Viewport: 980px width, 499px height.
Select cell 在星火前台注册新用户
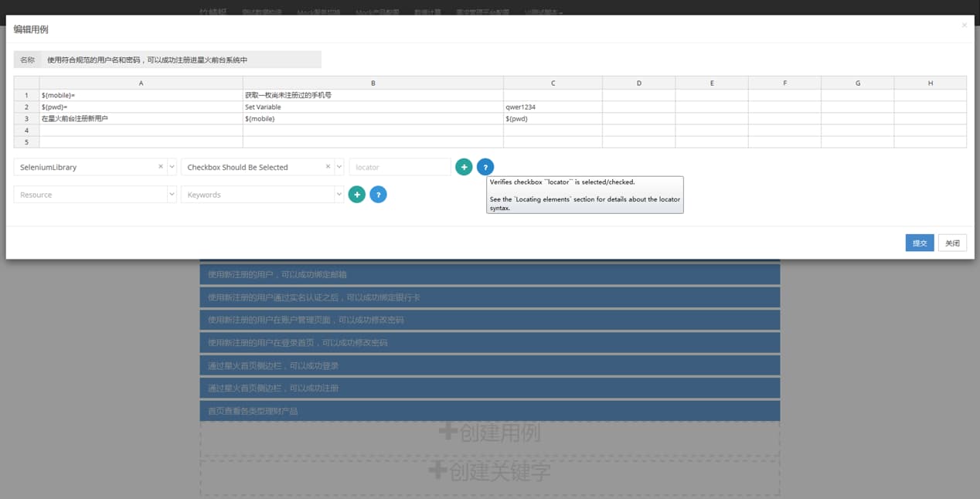pyautogui.click(x=141, y=118)
